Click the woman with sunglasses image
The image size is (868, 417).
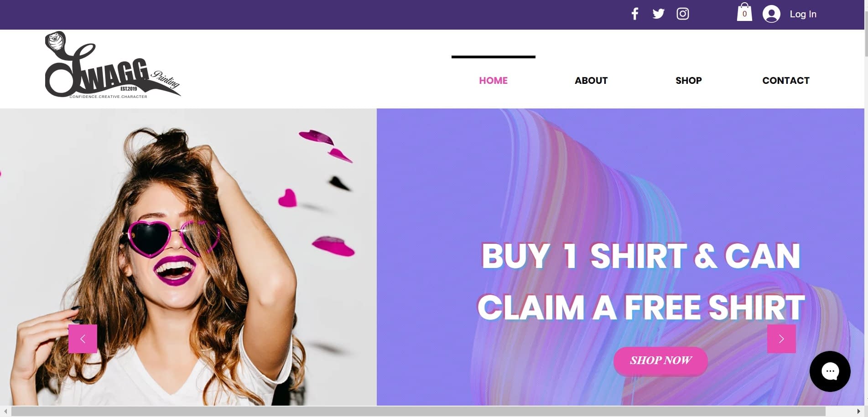point(188,257)
